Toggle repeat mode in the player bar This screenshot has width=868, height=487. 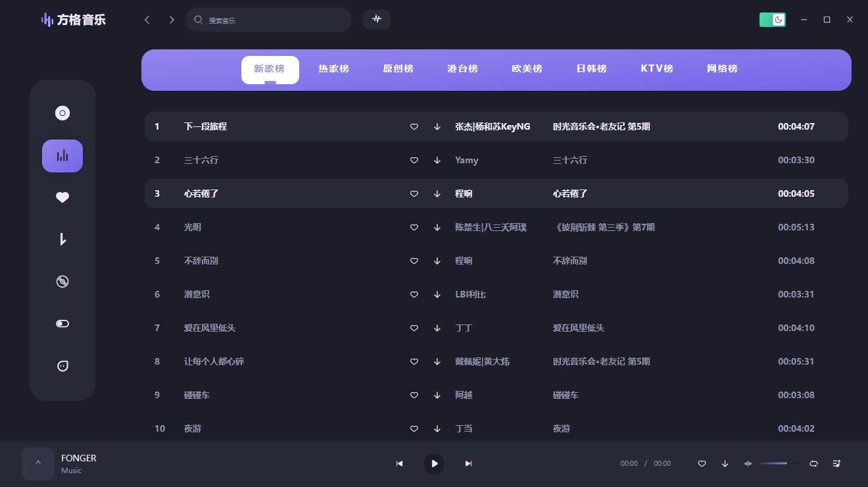(813, 463)
